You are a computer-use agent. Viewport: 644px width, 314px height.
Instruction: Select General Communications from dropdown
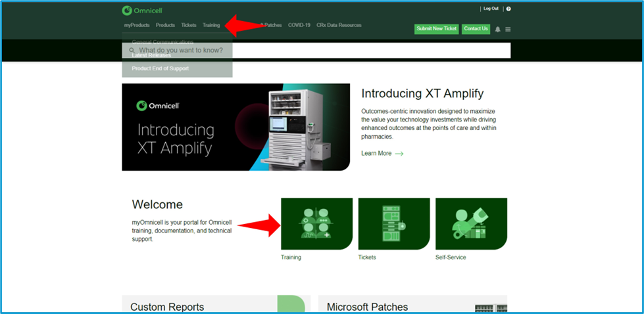coord(162,42)
